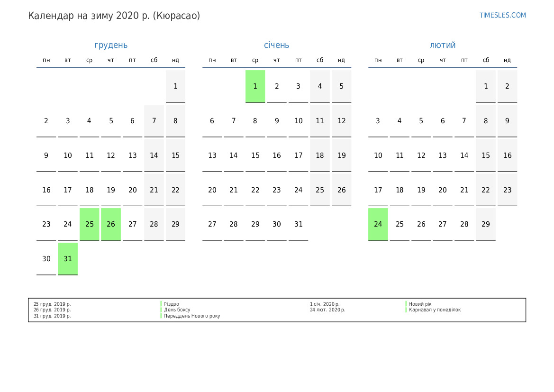
Task: Select January 31 in січень
Action: [x=298, y=224]
